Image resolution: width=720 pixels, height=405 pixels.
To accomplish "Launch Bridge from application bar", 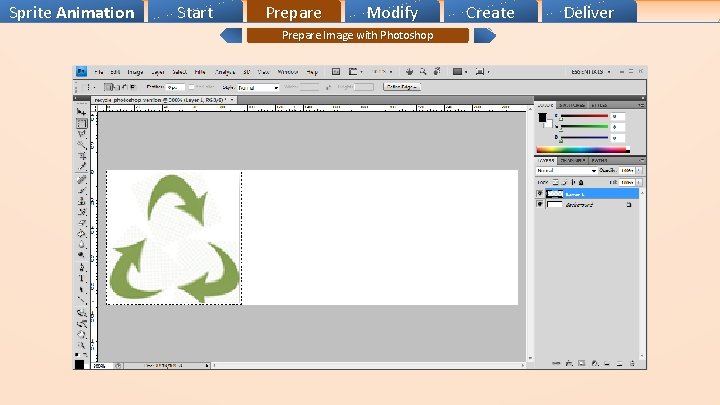I will pos(336,72).
